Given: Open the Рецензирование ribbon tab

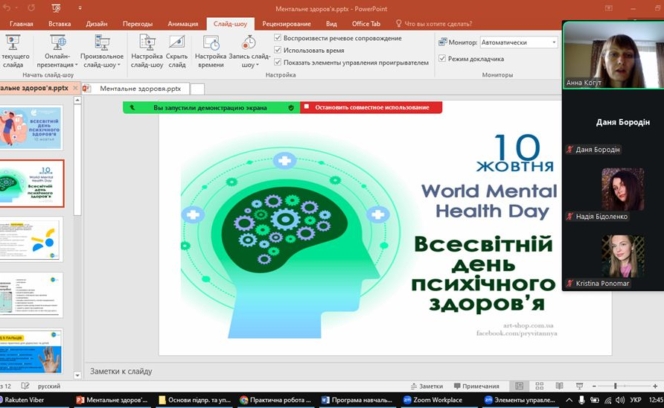Looking at the screenshot, I should point(286,23).
